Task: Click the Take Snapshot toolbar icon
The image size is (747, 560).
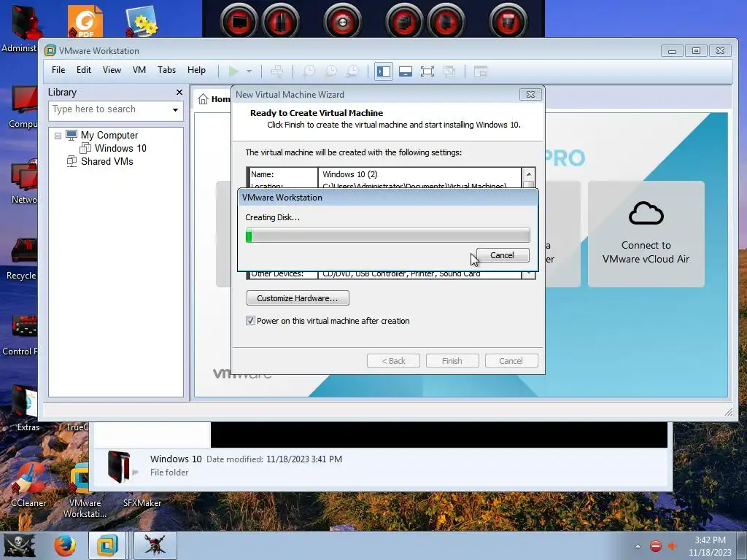Action: point(309,71)
